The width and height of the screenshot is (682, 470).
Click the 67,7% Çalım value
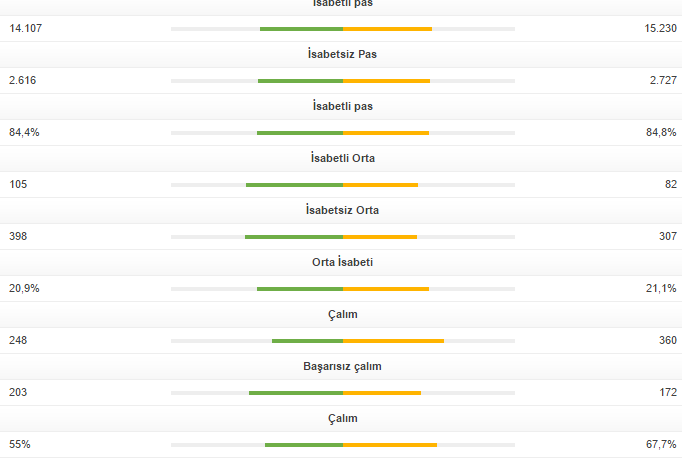[661, 444]
